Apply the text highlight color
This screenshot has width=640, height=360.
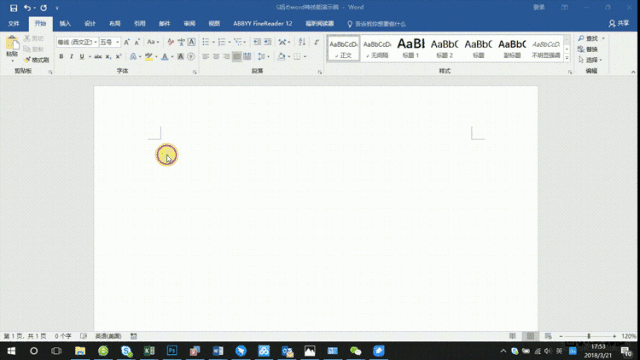[x=149, y=57]
